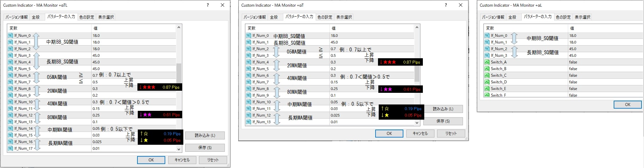Click リセット in αTL window
The width and height of the screenshot is (644, 168).
[x=213, y=160]
